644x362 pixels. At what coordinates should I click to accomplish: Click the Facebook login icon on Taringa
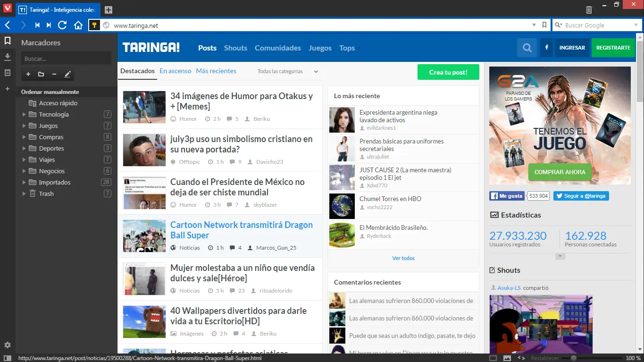pyautogui.click(x=546, y=48)
